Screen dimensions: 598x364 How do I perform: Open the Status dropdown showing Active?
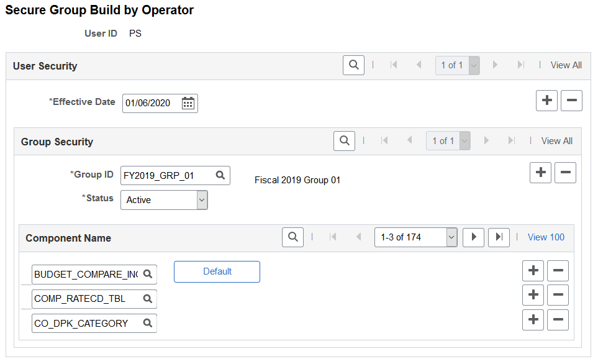tap(201, 200)
